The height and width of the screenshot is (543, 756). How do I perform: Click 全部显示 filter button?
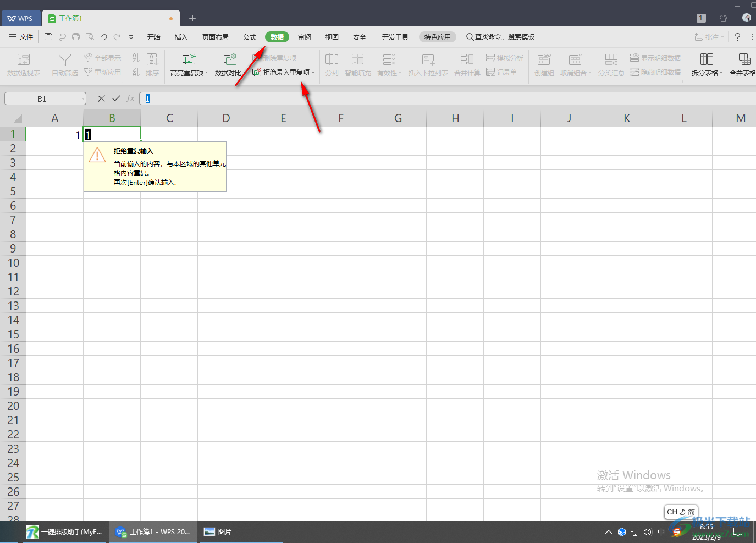tap(102, 58)
